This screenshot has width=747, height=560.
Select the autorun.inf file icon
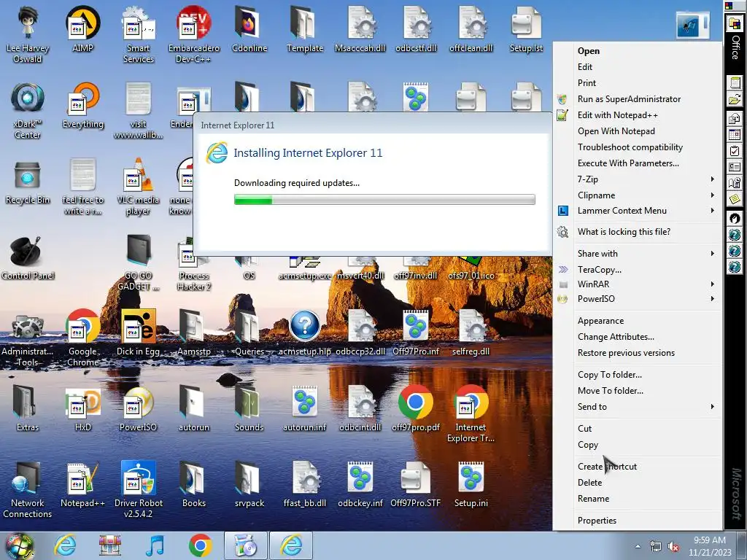[305, 410]
